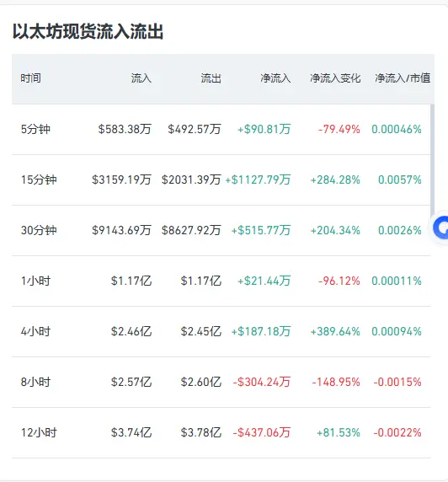Image resolution: width=448 pixels, height=482 pixels.
Task: Click the $2.46亿 inflow value
Action: 131,331
